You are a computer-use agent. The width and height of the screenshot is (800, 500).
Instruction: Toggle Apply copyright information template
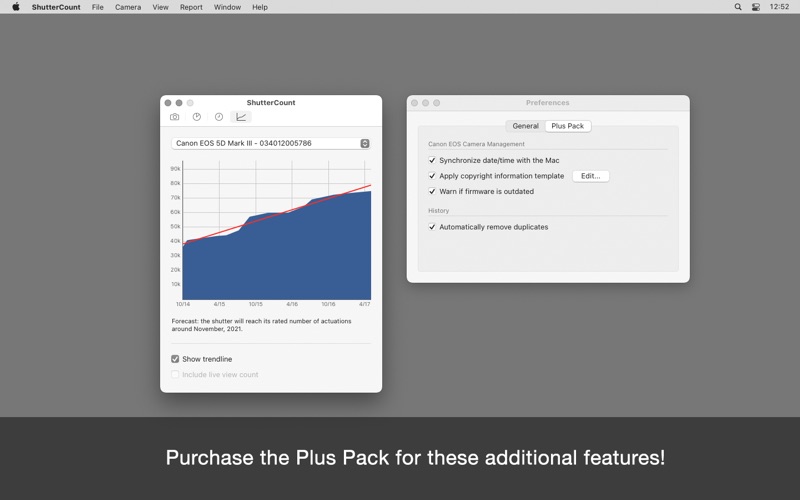click(432, 176)
